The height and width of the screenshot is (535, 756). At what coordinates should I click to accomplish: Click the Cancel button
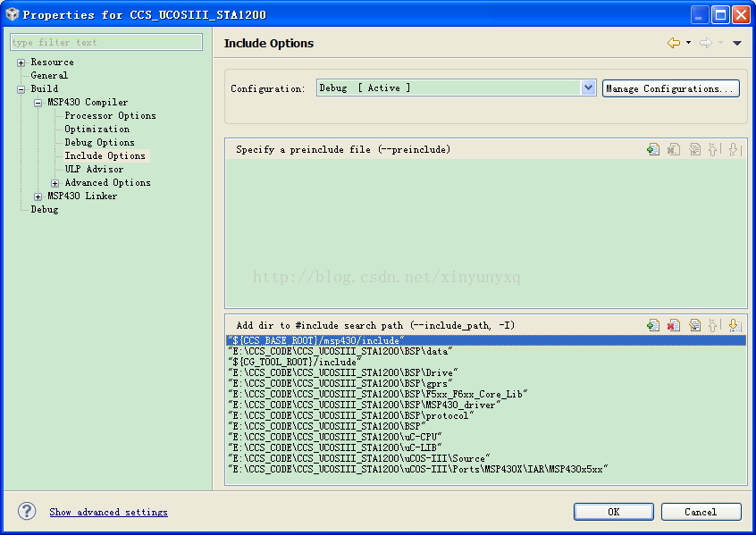(x=701, y=512)
